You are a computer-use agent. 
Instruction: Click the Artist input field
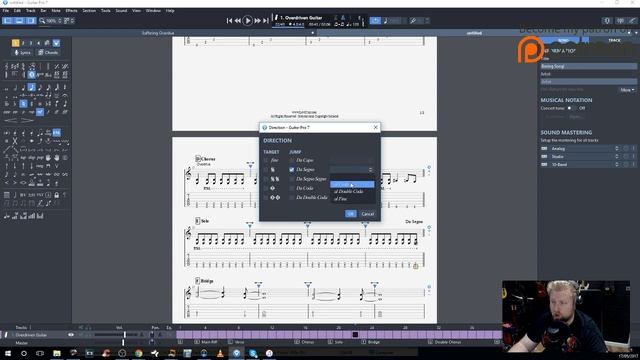coord(588,82)
